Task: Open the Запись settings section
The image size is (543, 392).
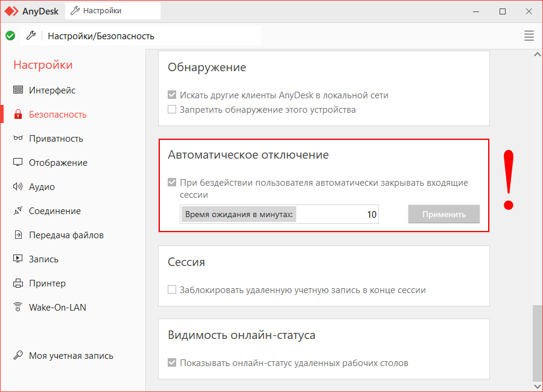Action: pos(43,259)
